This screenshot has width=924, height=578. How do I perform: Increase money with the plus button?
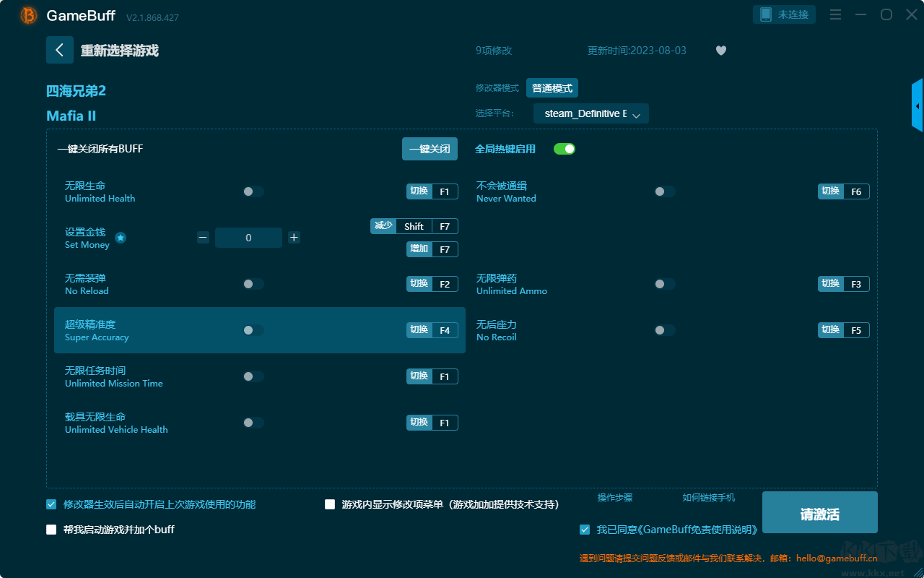(294, 238)
